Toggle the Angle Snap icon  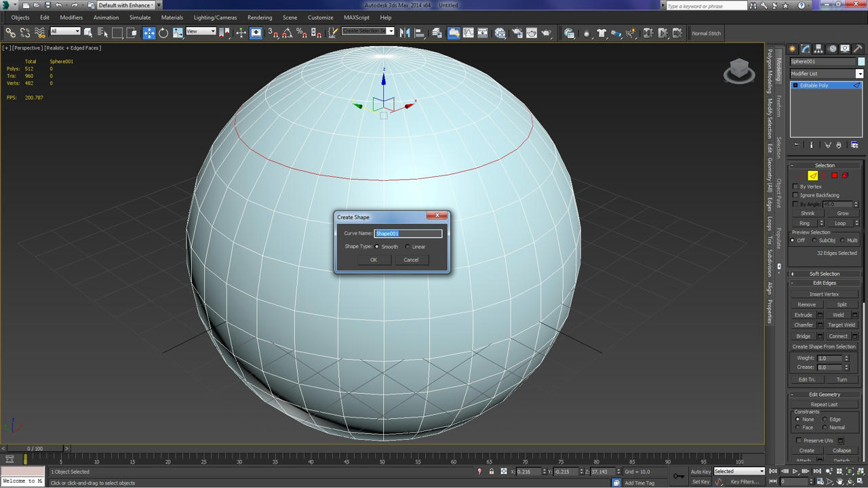point(288,33)
